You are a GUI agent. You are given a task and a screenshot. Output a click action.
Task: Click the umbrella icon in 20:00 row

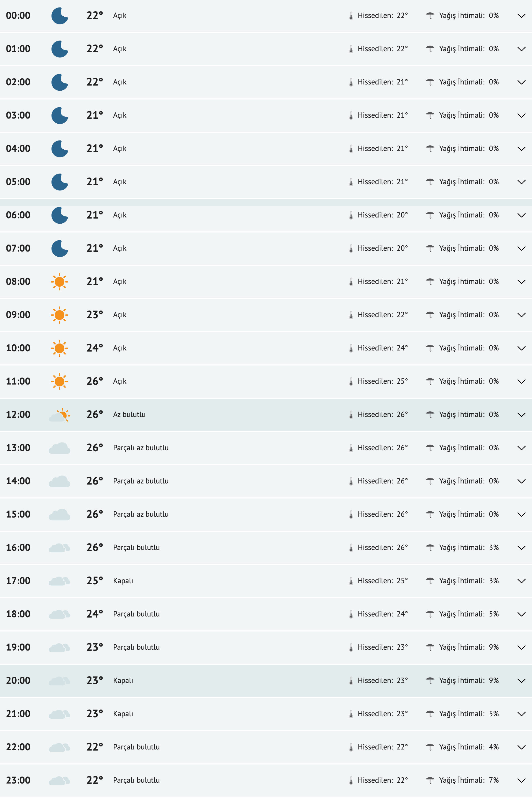430,681
